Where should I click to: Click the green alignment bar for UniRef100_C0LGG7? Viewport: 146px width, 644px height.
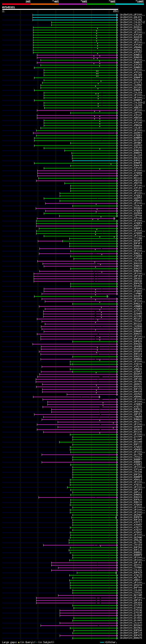tap(85, 25)
